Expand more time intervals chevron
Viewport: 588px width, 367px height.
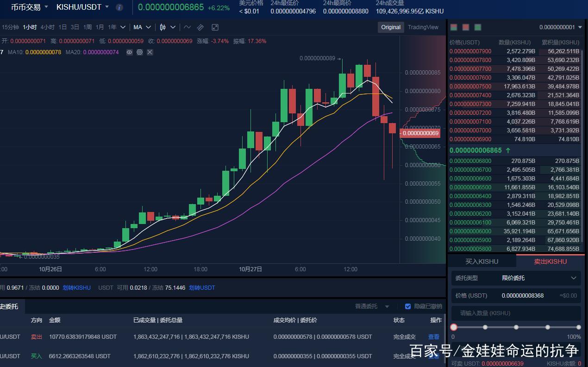pyautogui.click(x=123, y=27)
